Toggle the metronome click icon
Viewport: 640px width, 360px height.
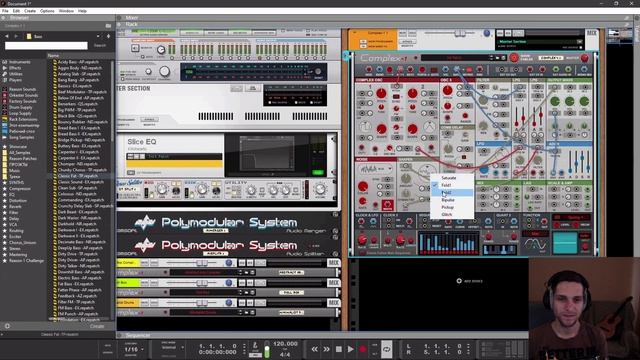click(x=255, y=346)
